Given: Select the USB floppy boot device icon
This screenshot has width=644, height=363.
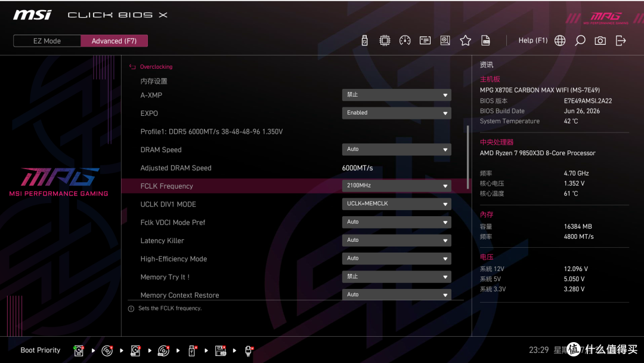Looking at the screenshot, I should [x=221, y=350].
